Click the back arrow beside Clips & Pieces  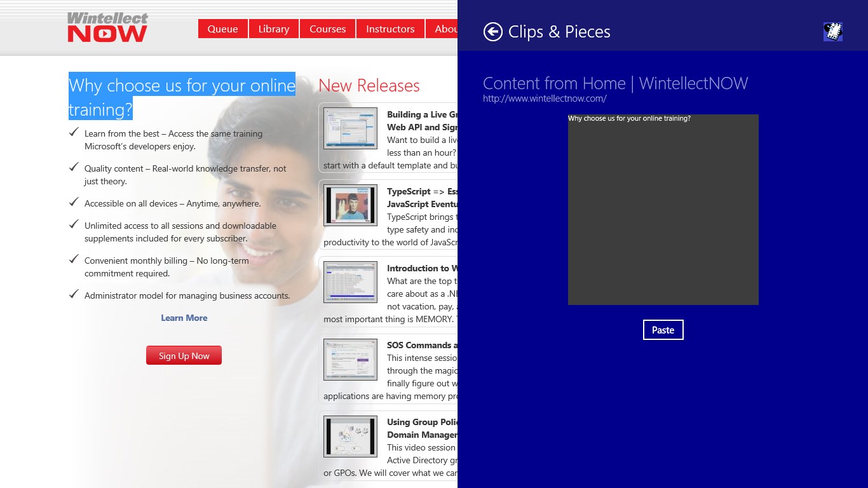(492, 32)
